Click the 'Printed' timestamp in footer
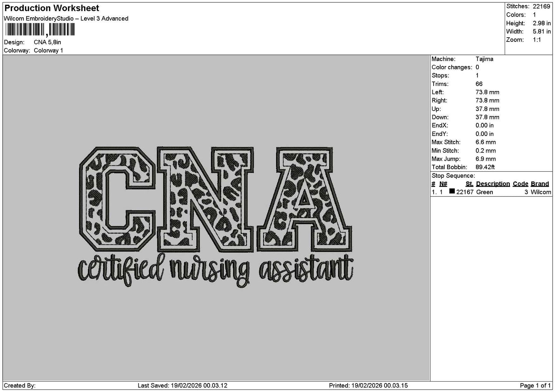This screenshot has width=555, height=392. click(368, 385)
